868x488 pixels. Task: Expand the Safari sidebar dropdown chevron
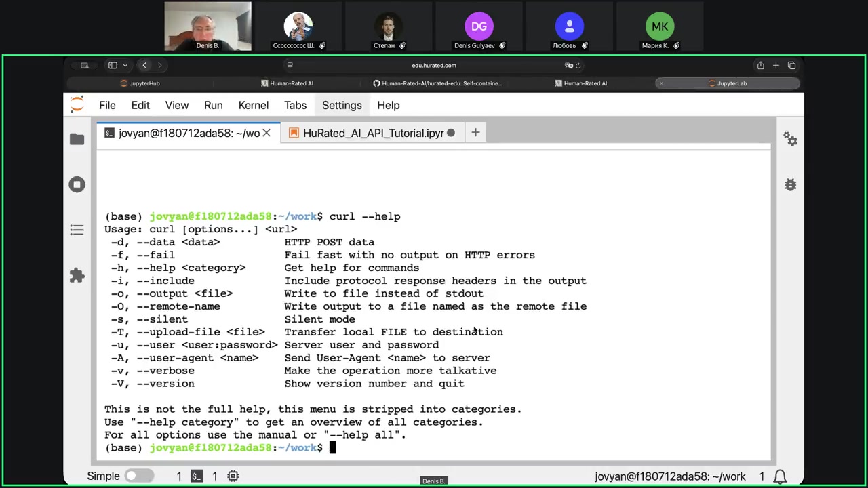(125, 66)
